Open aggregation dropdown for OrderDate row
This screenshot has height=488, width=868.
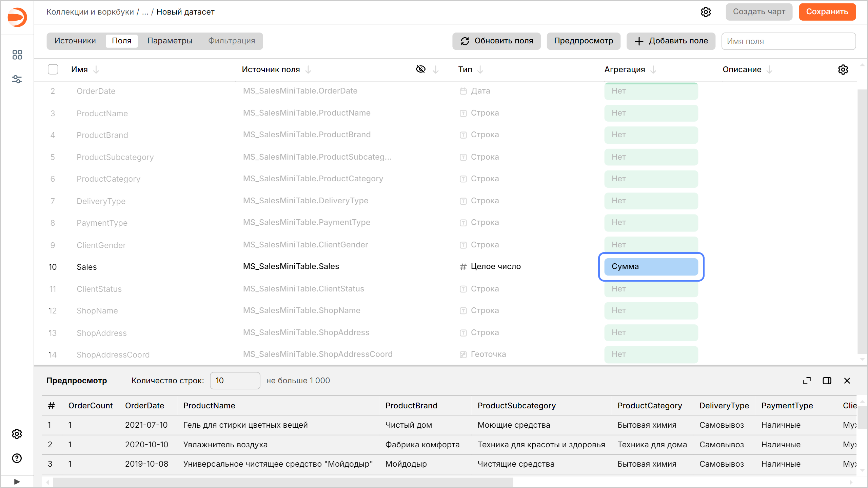[x=651, y=91]
